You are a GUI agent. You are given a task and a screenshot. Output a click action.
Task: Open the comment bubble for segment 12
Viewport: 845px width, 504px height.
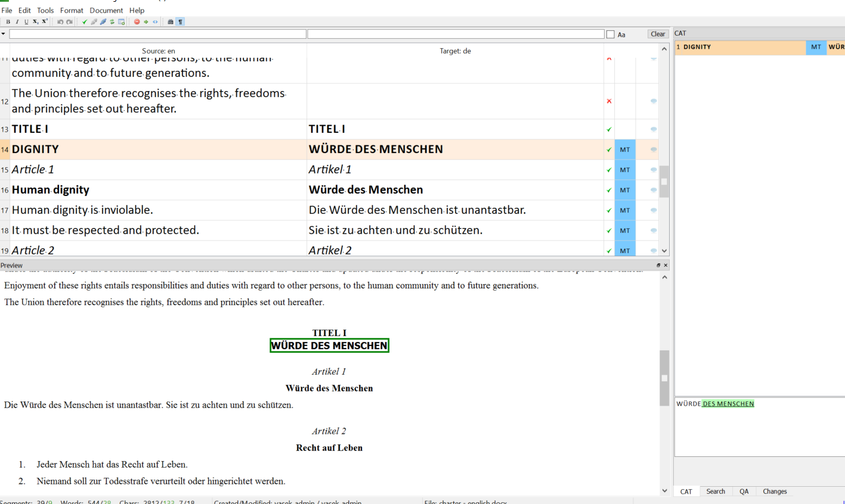pos(654,101)
